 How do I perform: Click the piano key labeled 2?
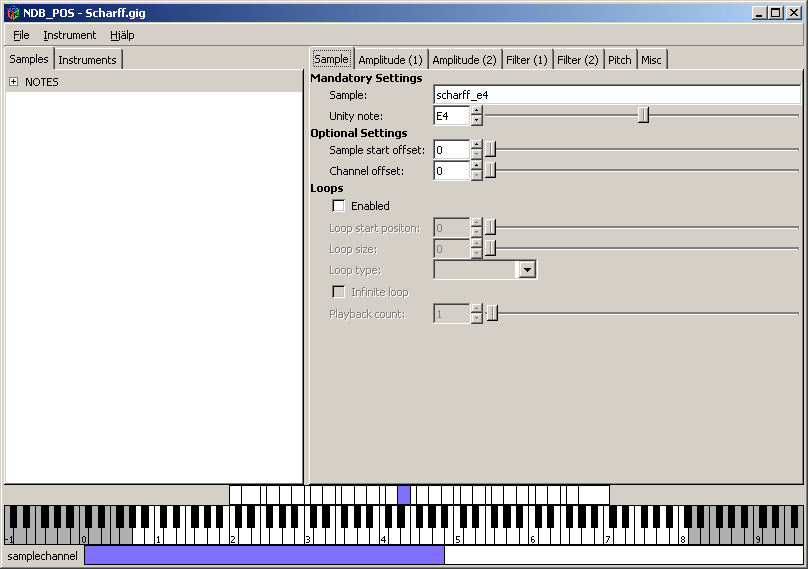click(x=235, y=536)
